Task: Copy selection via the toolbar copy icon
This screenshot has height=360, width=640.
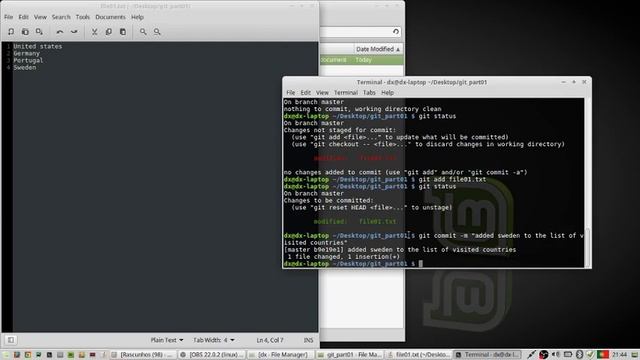Action: (x=109, y=31)
